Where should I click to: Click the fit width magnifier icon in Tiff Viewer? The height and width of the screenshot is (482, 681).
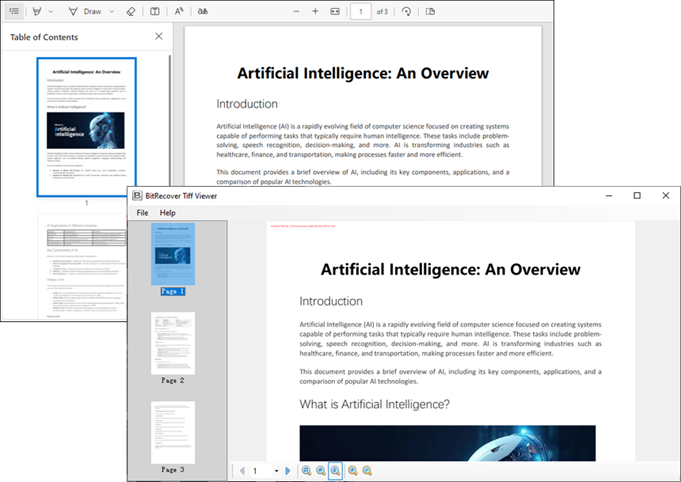point(306,471)
